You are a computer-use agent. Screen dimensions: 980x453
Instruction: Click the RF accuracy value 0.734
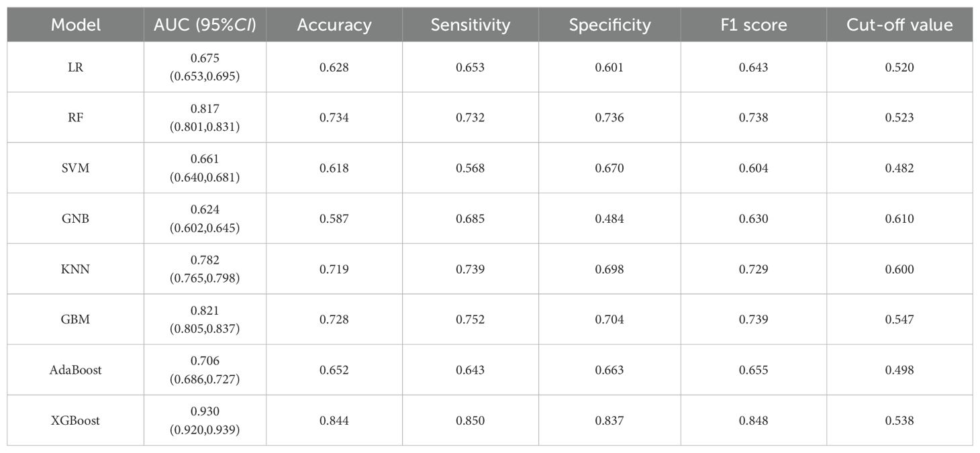334,117
